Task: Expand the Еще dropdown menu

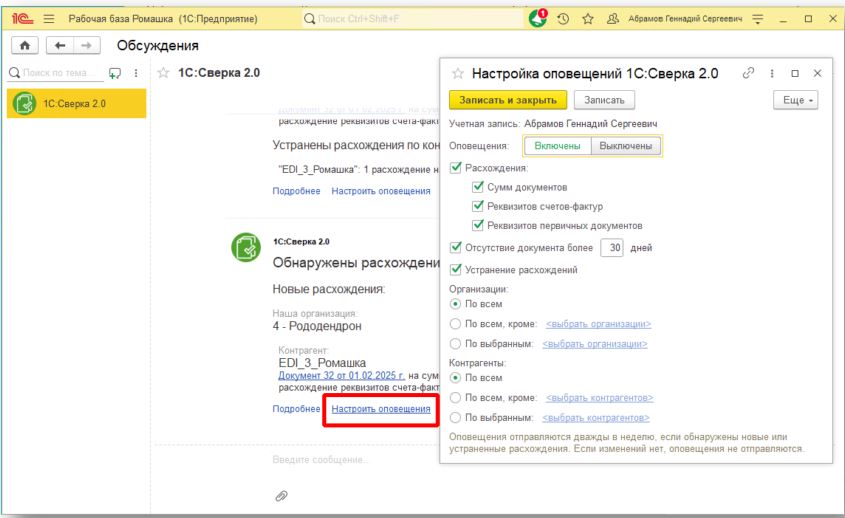Action: point(795,100)
